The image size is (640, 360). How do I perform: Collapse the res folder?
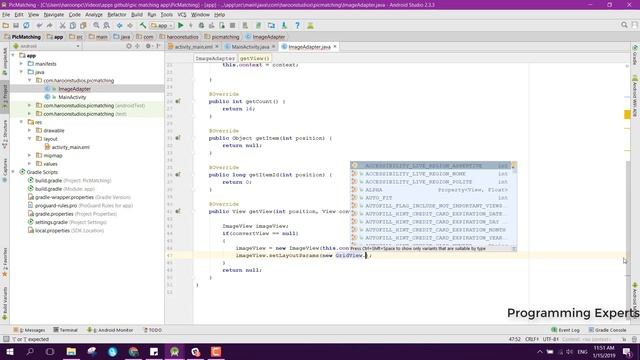(x=22, y=122)
